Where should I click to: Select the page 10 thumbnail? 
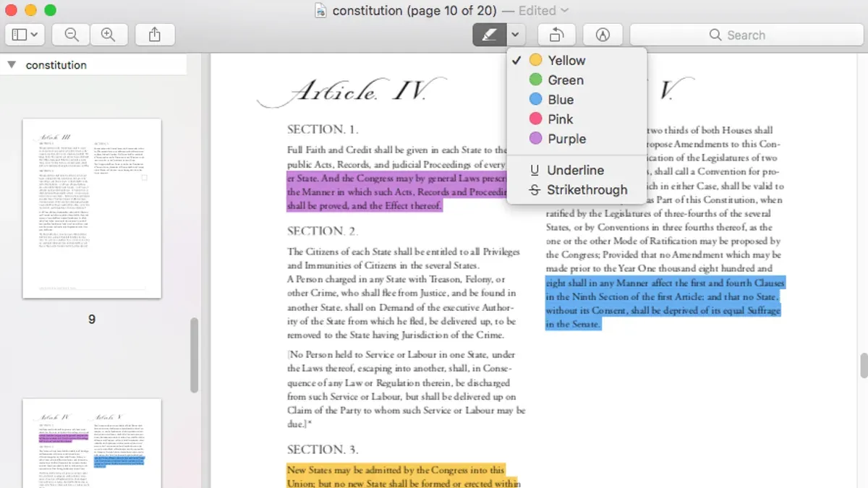92,443
